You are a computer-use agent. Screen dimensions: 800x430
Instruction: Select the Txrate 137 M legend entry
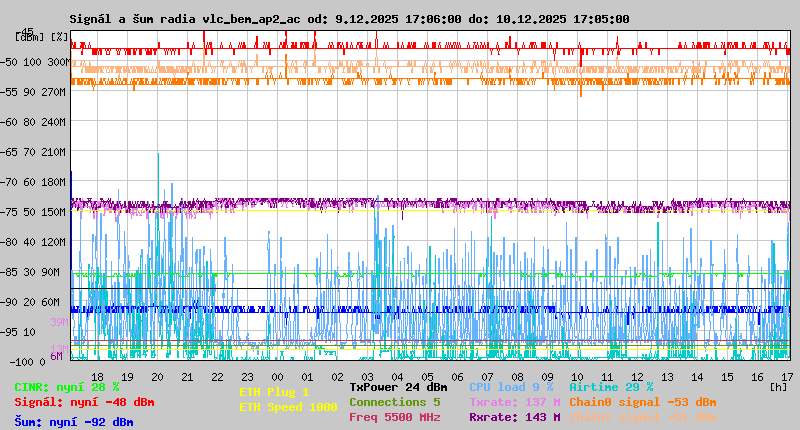[x=514, y=402]
